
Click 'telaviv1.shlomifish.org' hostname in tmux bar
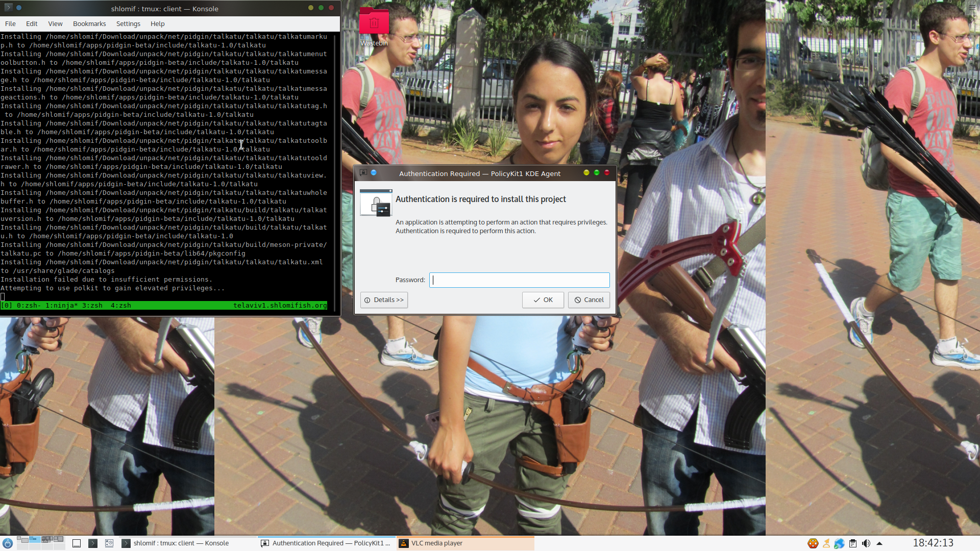click(280, 306)
